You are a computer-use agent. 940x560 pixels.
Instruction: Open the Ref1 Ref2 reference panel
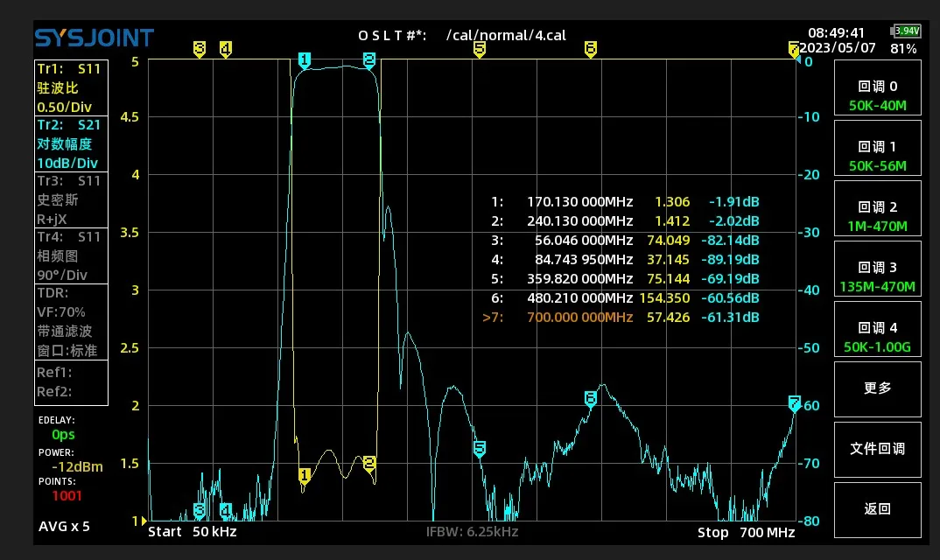point(72,382)
